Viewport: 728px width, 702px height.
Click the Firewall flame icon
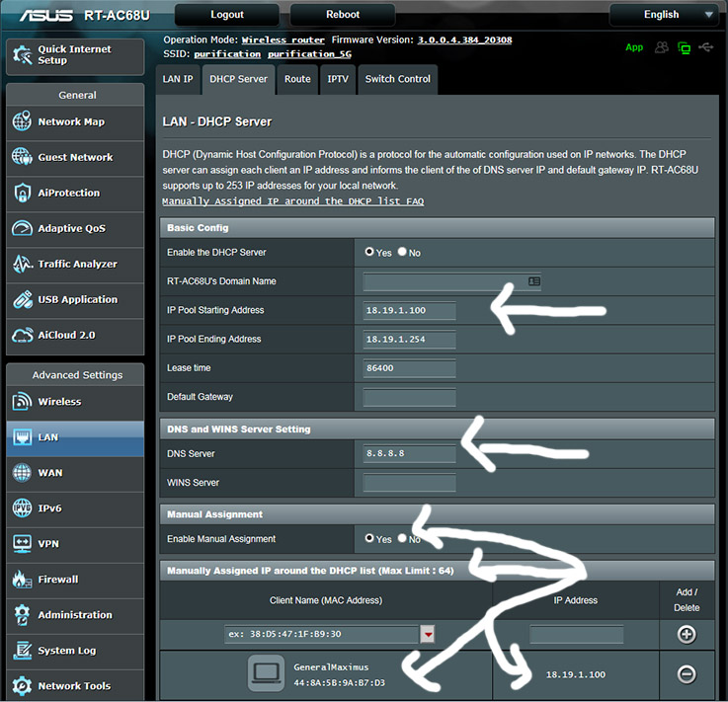(22, 579)
